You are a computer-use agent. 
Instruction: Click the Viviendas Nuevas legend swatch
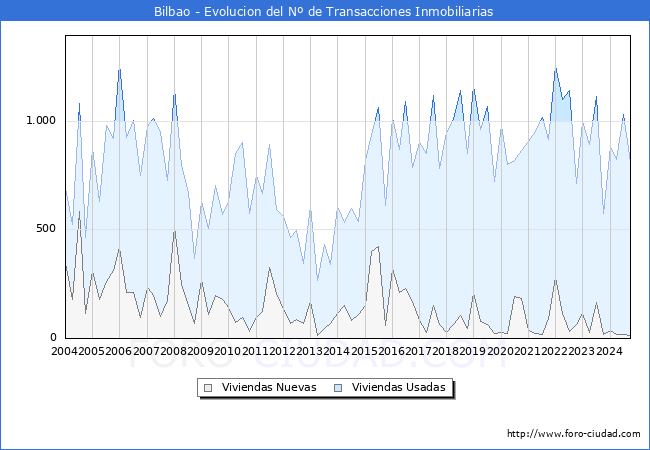pos(208,388)
